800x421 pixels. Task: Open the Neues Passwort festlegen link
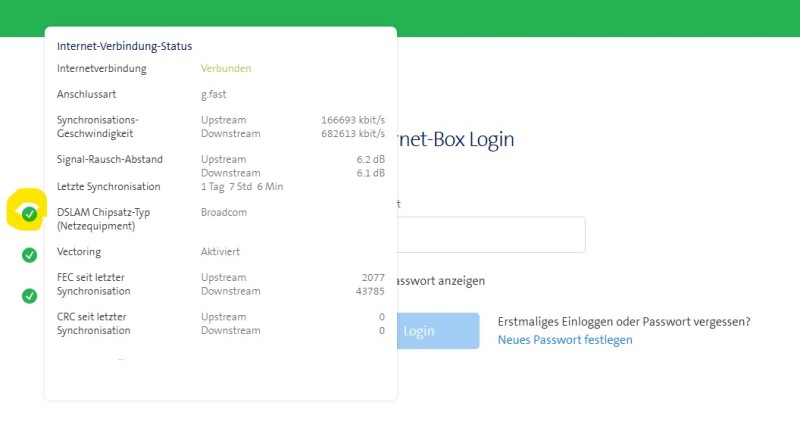point(565,340)
